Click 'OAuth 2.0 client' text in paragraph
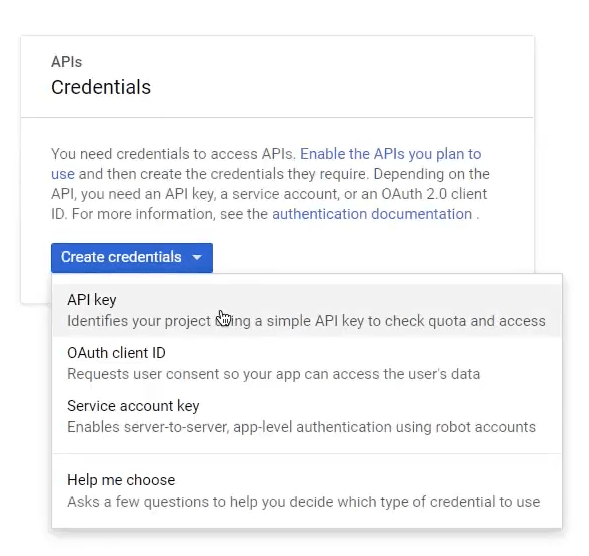Image resolution: width=589 pixels, height=556 pixels. pos(434,194)
